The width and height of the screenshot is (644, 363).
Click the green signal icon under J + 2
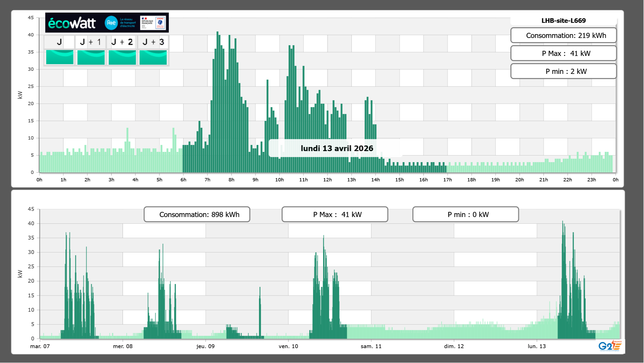(122, 57)
